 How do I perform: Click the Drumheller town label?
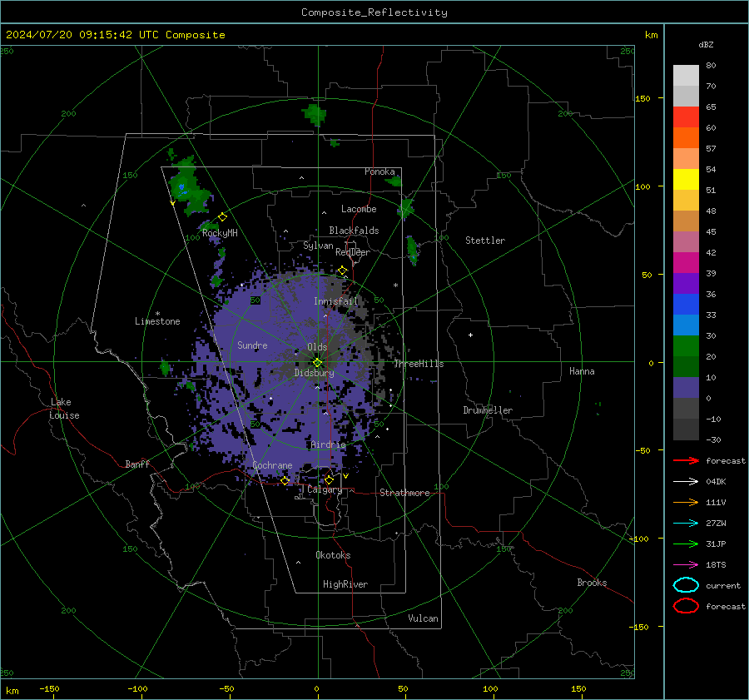point(488,410)
